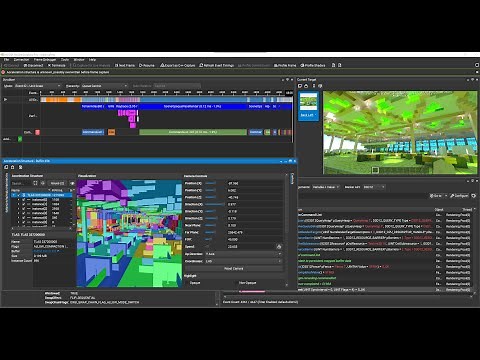Screen dimensions: 480x360
Task: Open the scrubber Hierarchy dropdown
Action: coord(104,86)
